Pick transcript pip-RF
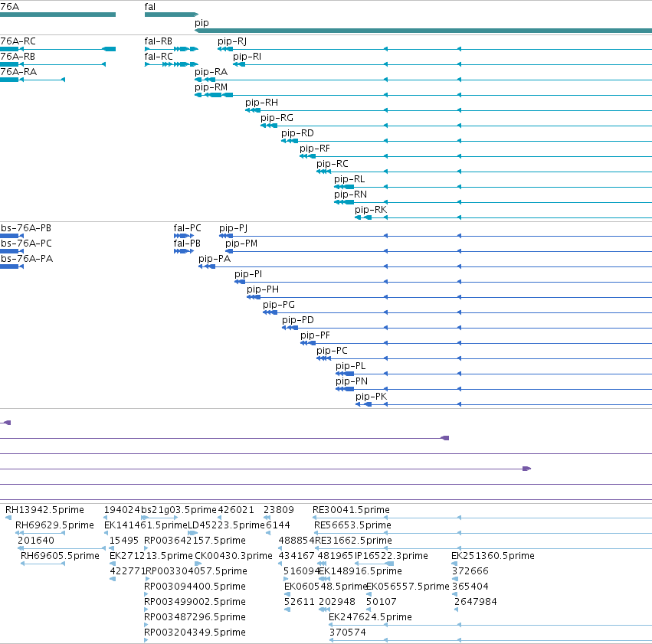652x644 pixels. coord(315,149)
